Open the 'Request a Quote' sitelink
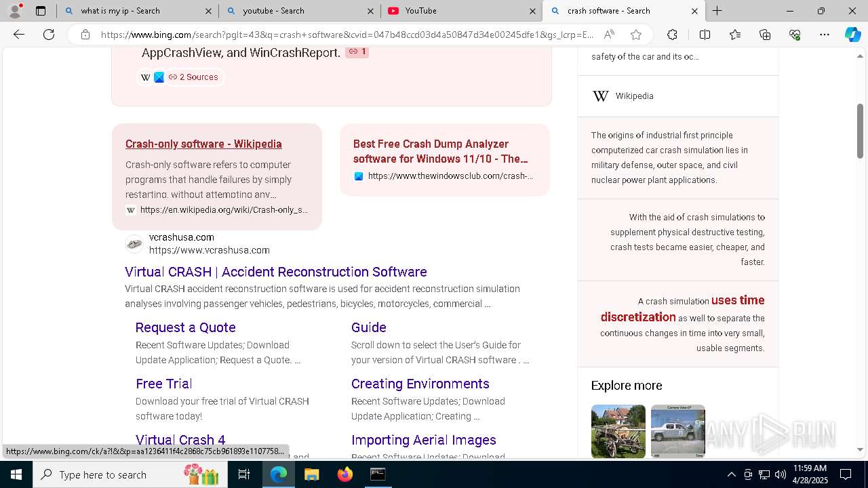The width and height of the screenshot is (868, 488). pyautogui.click(x=186, y=327)
